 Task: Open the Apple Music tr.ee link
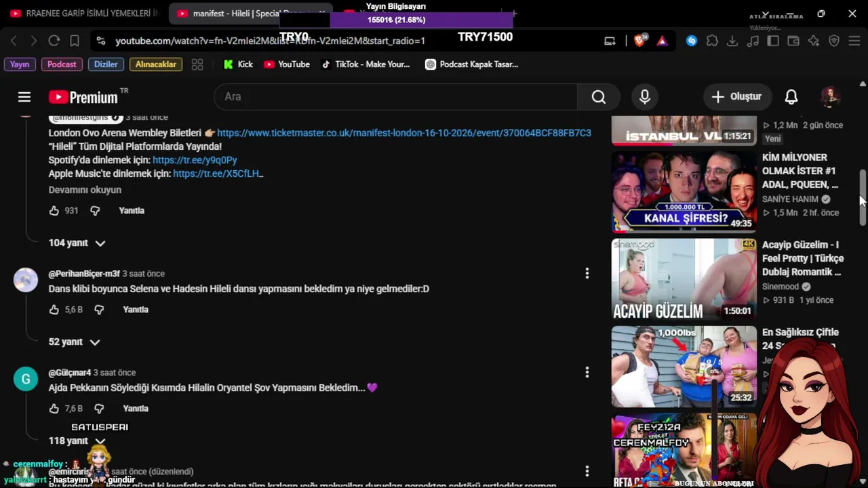pyautogui.click(x=218, y=174)
